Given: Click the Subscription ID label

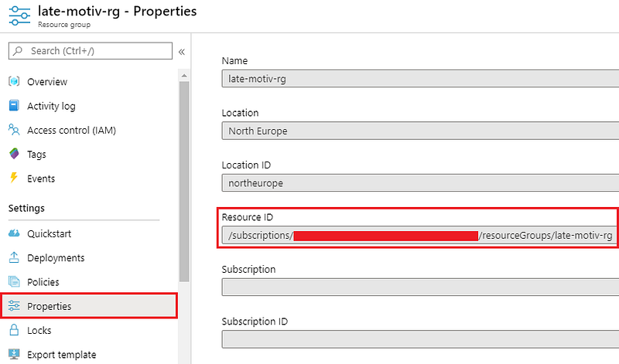Looking at the screenshot, I should click(255, 321).
